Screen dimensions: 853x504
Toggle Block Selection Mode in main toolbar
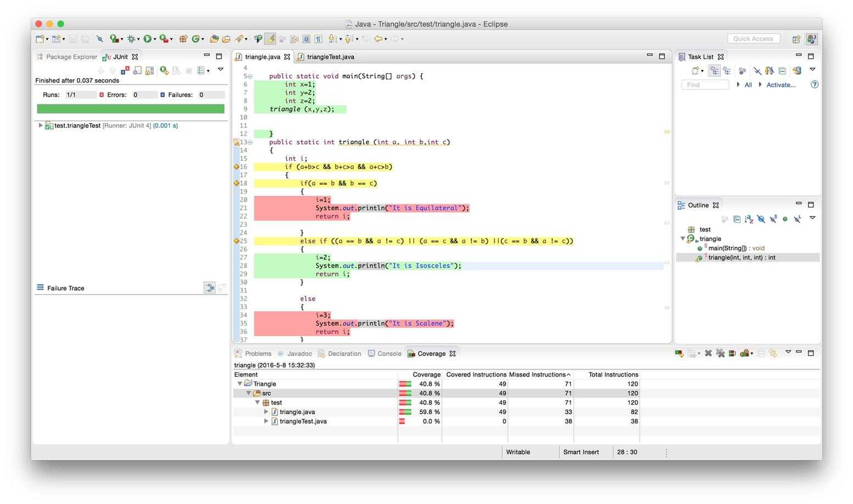[306, 38]
